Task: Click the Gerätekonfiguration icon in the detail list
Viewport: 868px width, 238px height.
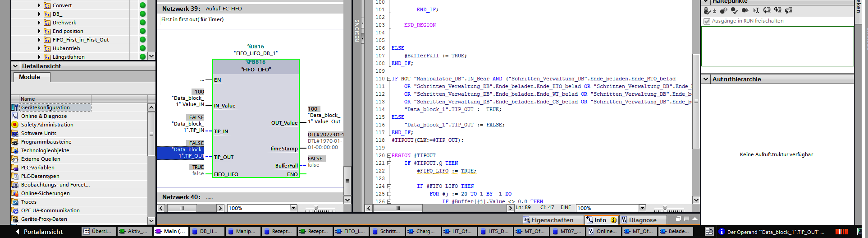Action: [x=15, y=107]
